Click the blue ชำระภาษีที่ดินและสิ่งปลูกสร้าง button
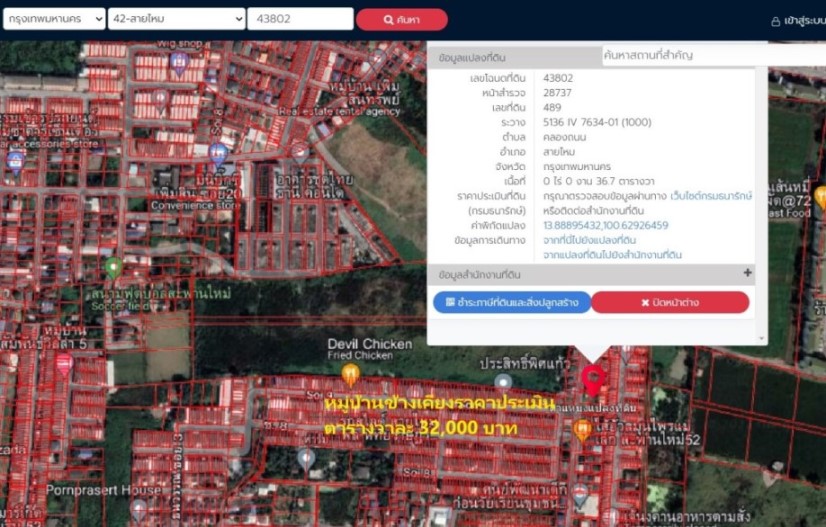Image resolution: width=826 pixels, height=527 pixels. (512, 302)
